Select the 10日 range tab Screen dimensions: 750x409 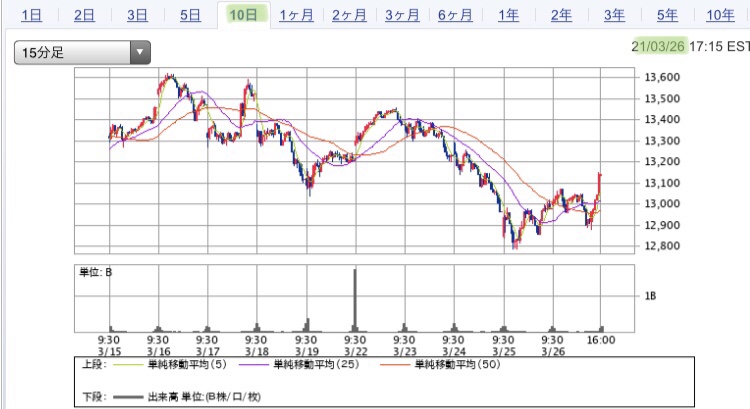[244, 15]
